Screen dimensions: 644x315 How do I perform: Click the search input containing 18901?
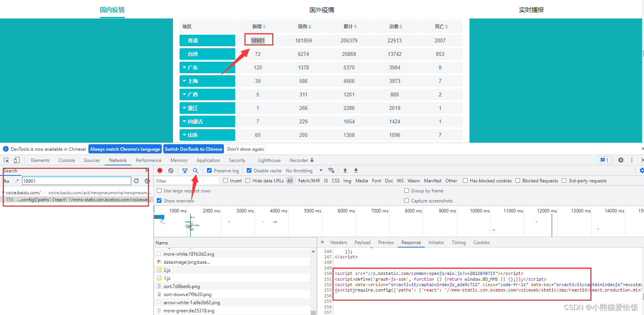[76, 181]
